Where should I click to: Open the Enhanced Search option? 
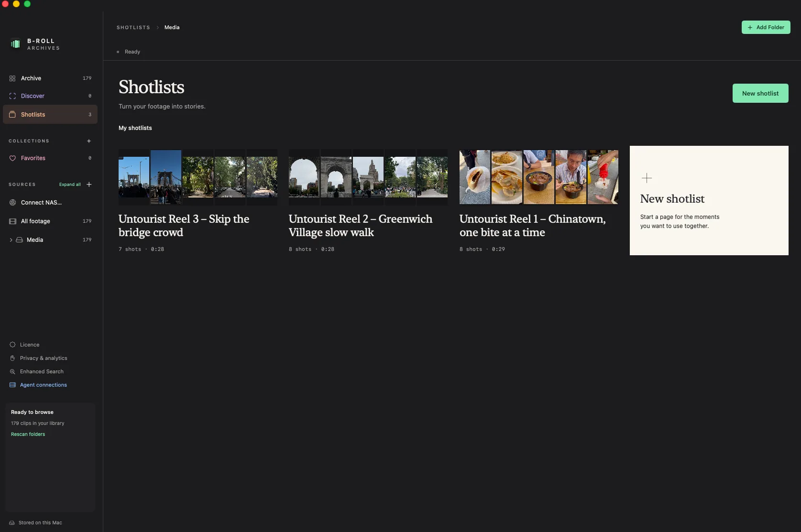42,372
